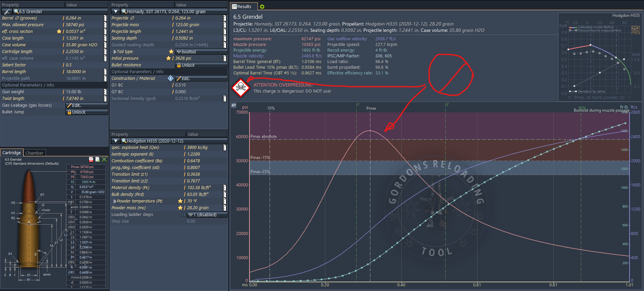Screen dimensions: 644x291
Task: Collapse the Hornady SST projectile section
Action: pos(116,11)
